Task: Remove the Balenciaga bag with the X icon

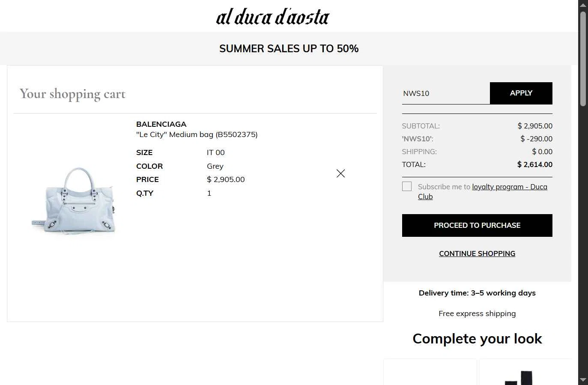Action: tap(340, 173)
